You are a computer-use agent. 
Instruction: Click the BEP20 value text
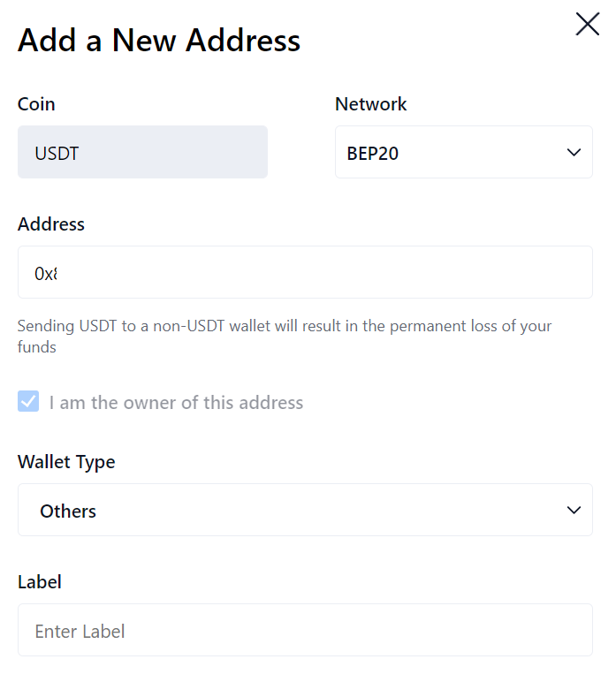point(373,153)
